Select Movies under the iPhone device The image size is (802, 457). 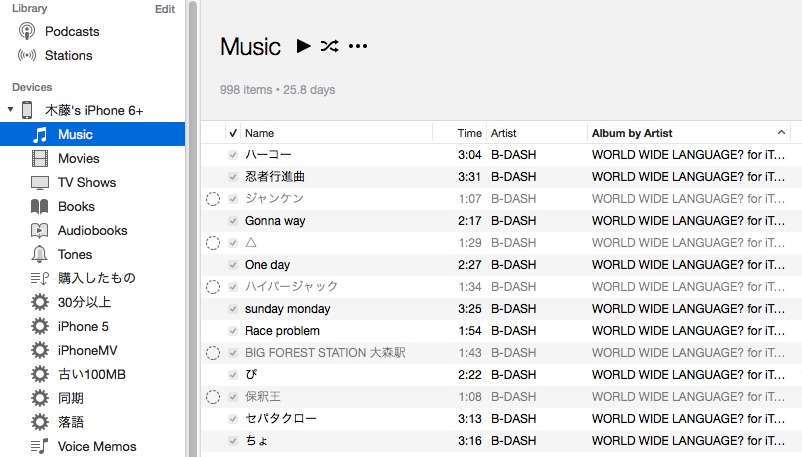[78, 158]
